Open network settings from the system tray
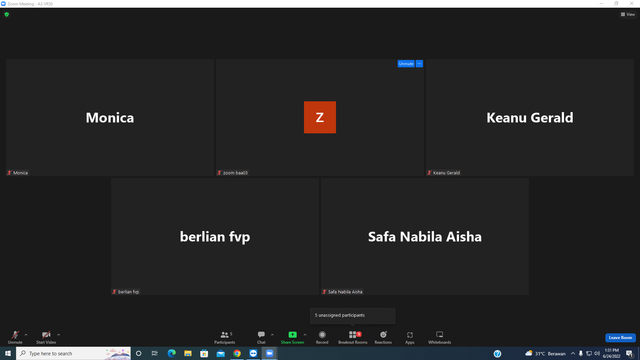 pos(589,353)
